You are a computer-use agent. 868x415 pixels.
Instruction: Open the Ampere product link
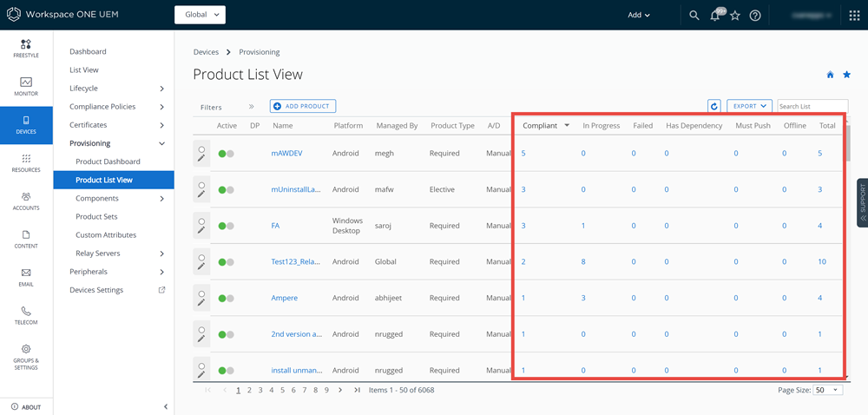[x=284, y=299]
